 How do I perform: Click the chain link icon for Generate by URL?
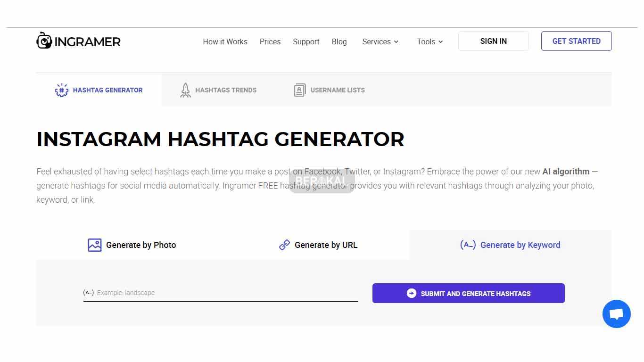[284, 245]
